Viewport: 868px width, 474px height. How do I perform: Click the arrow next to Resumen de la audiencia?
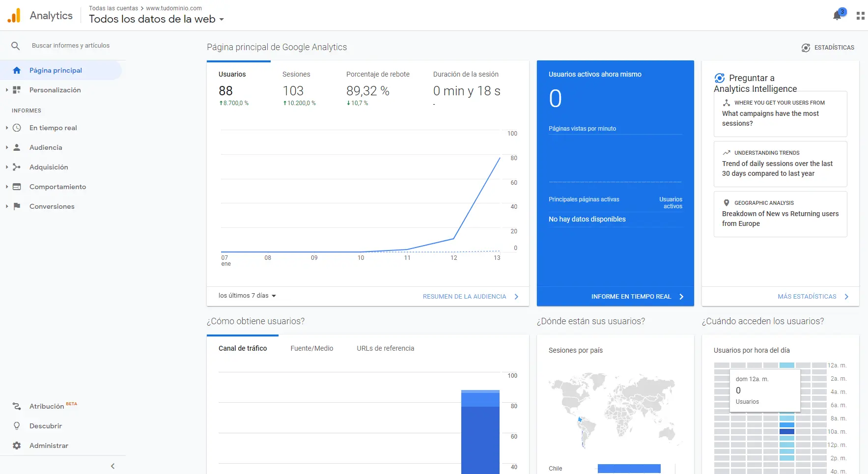(516, 297)
